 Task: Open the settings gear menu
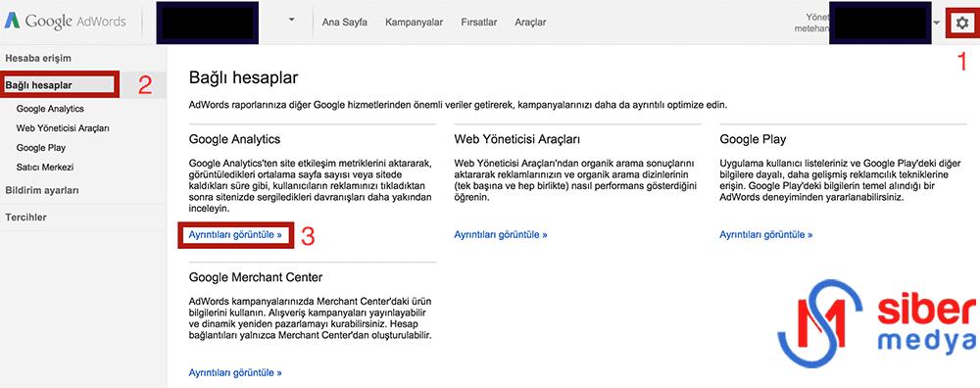962,24
